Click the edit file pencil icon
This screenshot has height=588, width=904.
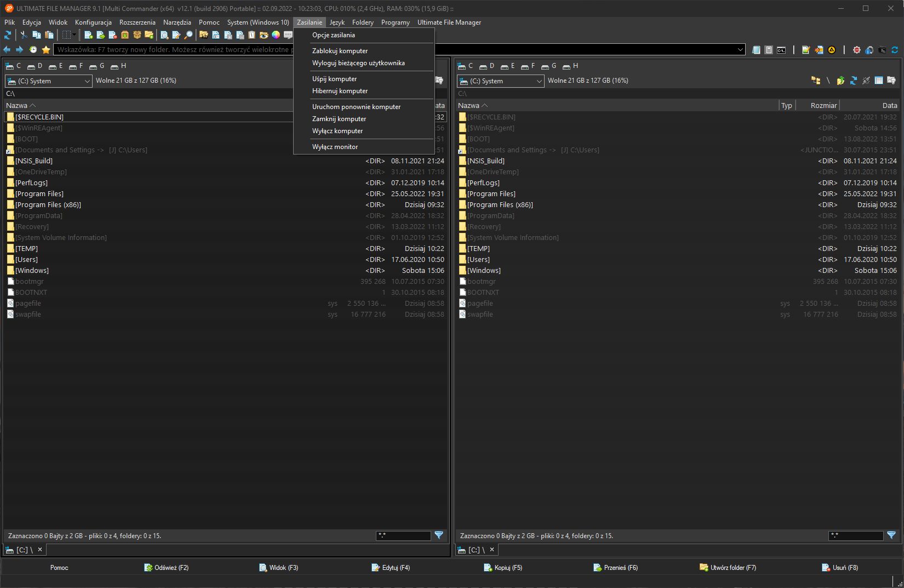coord(176,35)
